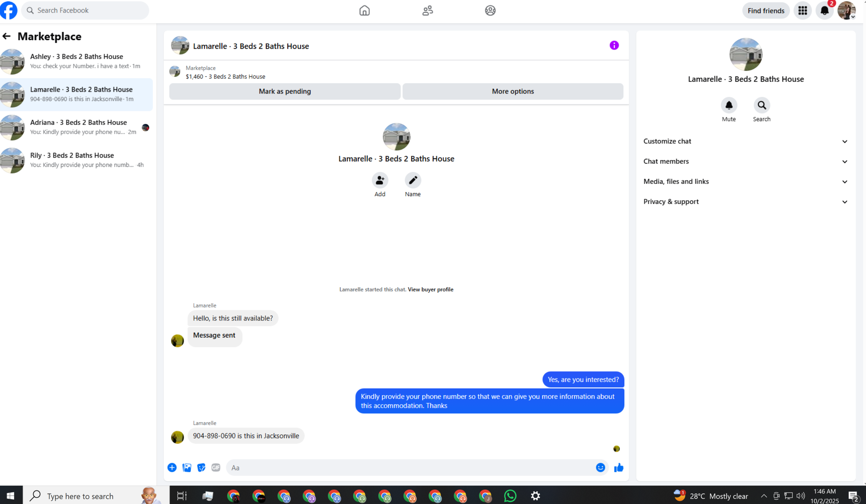Expand Media, files and links section
The image size is (866, 504).
pyautogui.click(x=745, y=182)
